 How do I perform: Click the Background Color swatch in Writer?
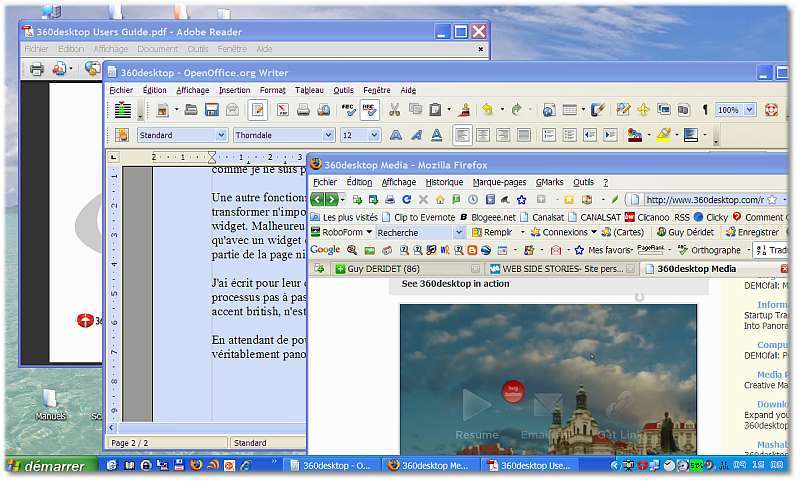click(x=690, y=135)
